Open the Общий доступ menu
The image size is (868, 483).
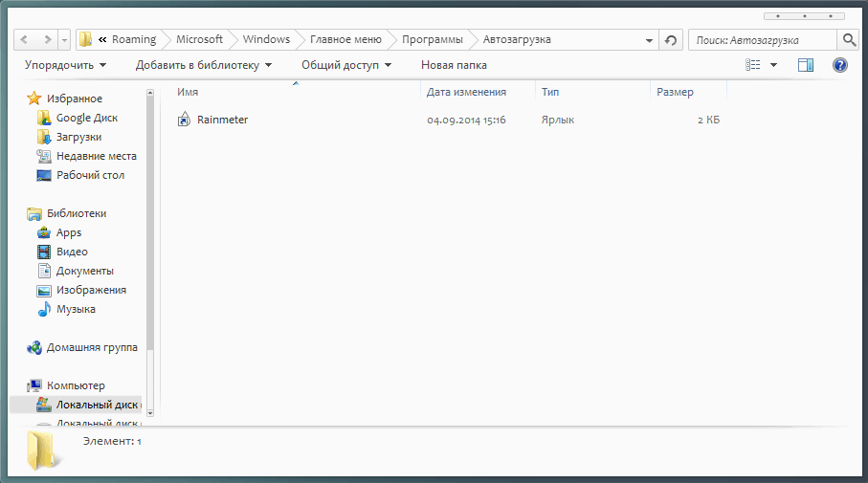click(345, 65)
